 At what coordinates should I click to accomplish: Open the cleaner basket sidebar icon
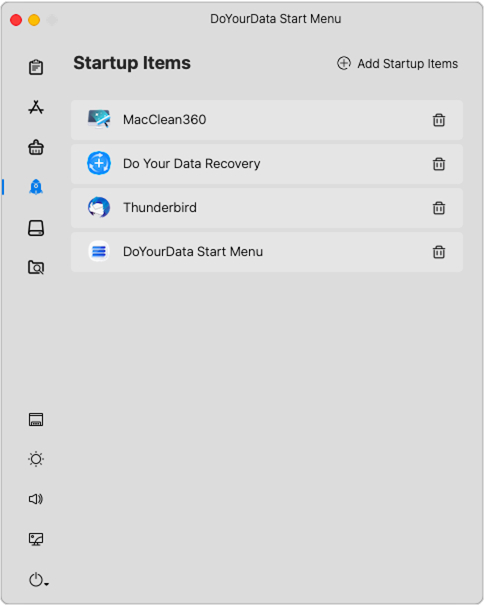(x=36, y=147)
